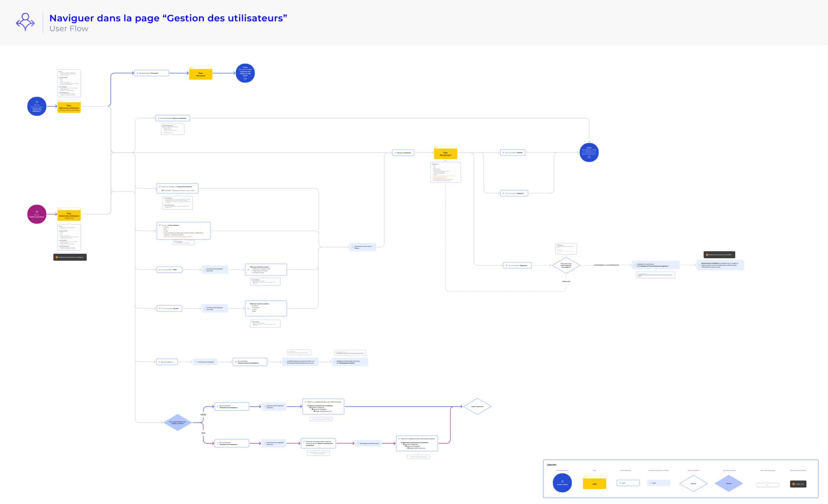
Task: Click the 'Clic sur l'onglet' dropdown action box
Action: coord(167,362)
